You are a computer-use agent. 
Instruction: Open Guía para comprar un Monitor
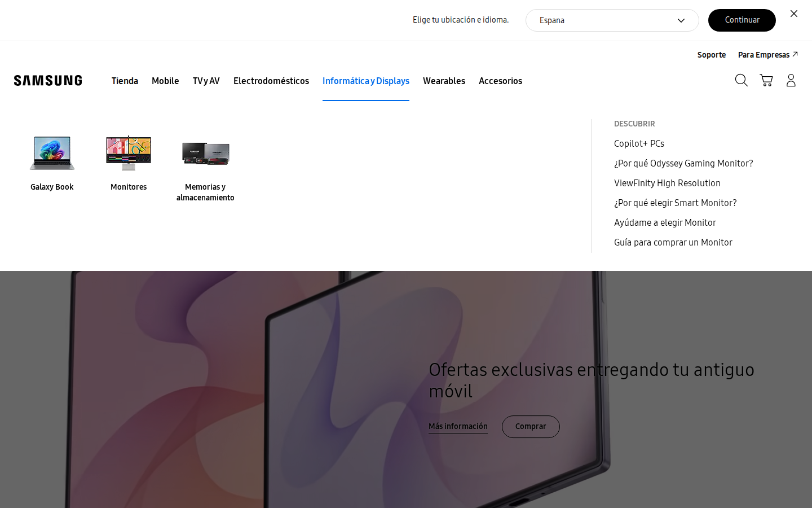point(673,243)
